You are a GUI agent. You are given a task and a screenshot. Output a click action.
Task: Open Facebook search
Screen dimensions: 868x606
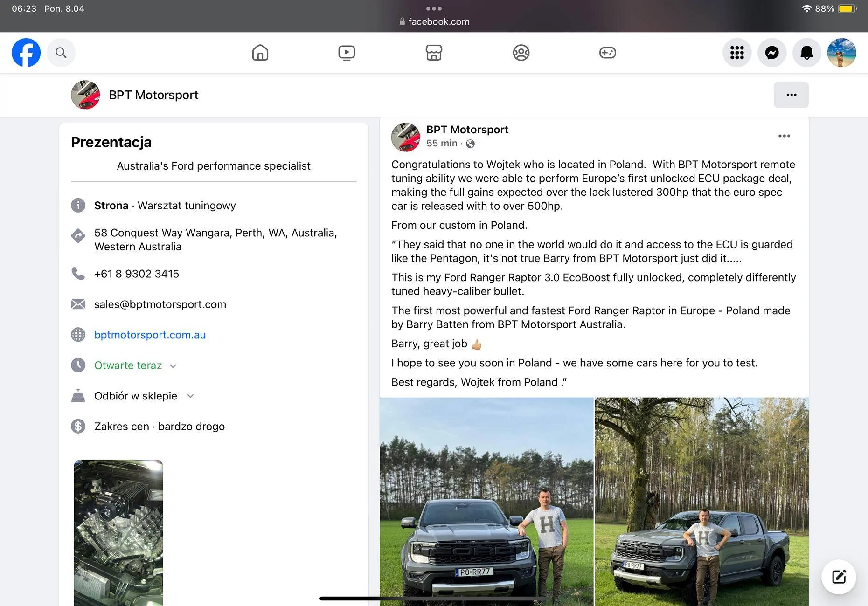point(61,53)
